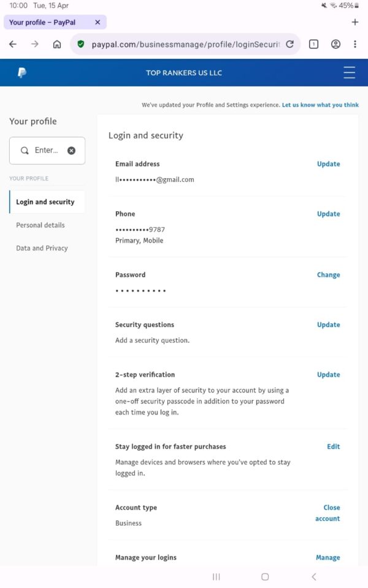Select Personal details in sidebar

pos(40,225)
